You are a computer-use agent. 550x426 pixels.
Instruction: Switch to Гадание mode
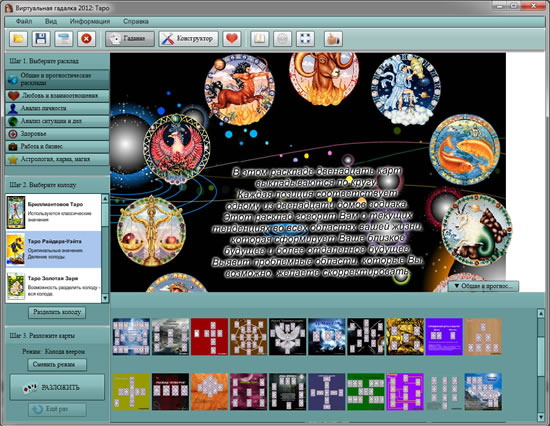click(x=130, y=39)
